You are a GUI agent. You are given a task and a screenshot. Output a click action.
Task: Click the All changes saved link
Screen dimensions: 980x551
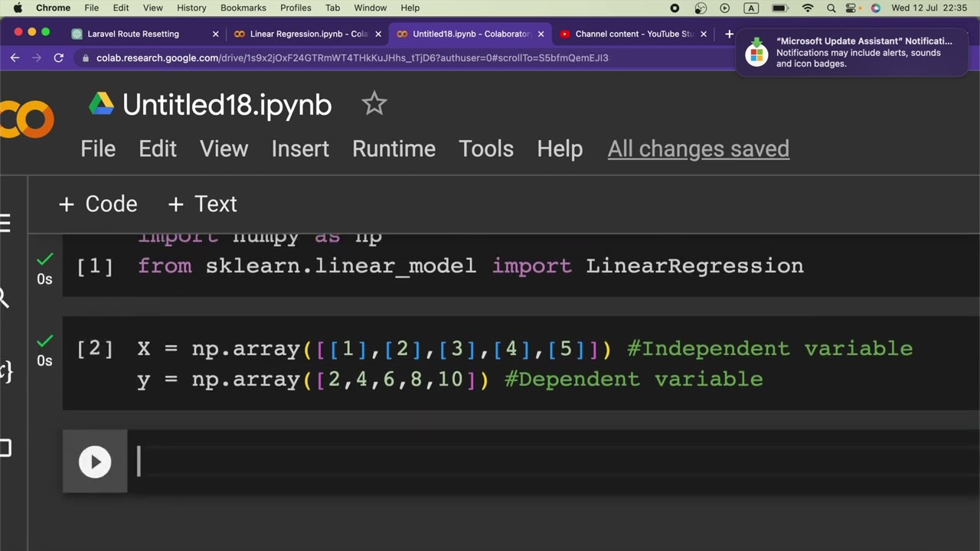point(698,148)
